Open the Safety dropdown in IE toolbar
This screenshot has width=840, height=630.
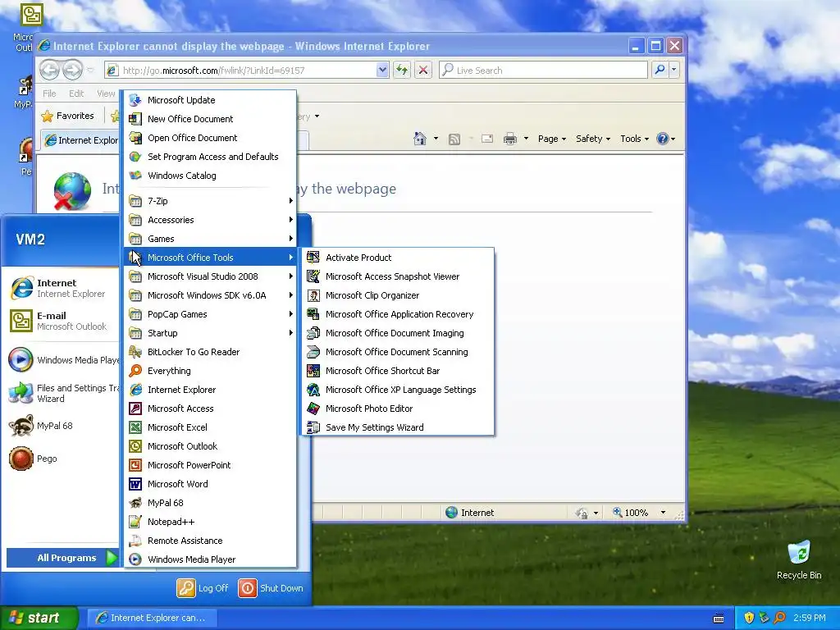592,139
